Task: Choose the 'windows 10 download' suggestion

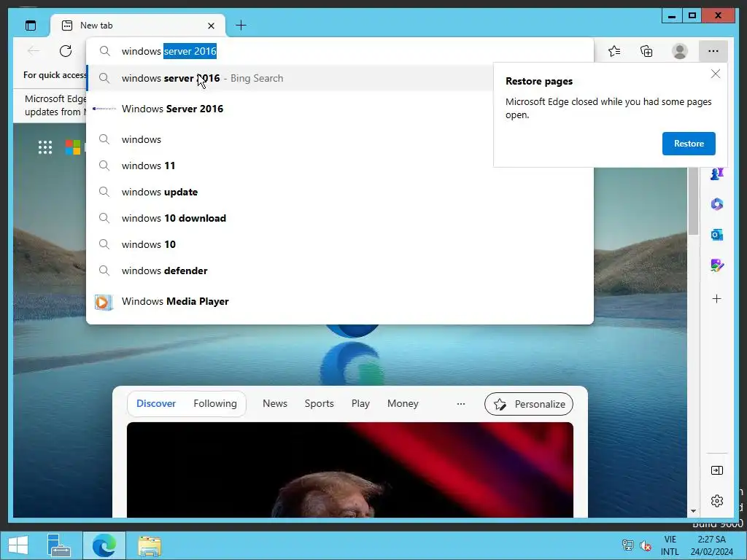Action: pos(340,218)
